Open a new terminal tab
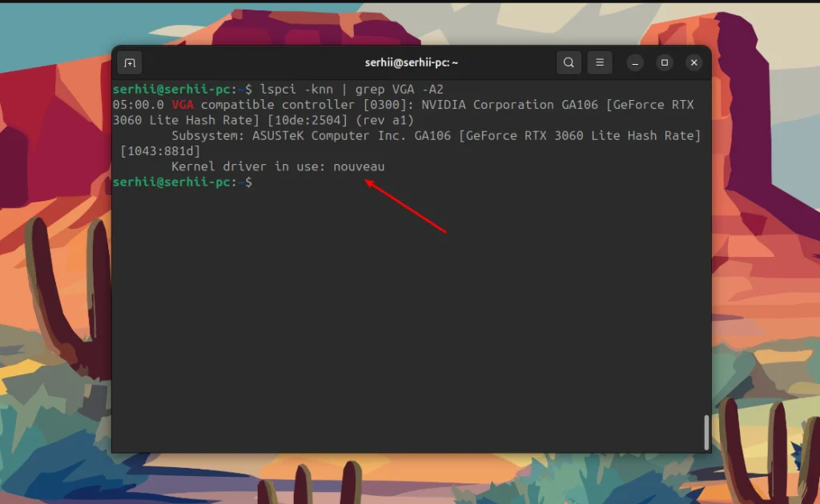The image size is (820, 504). tap(130, 63)
